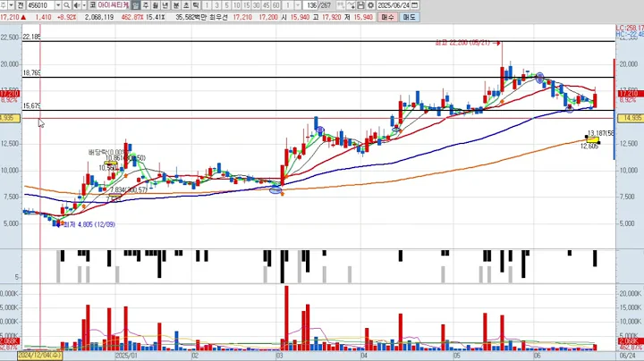Click the trading volume value 2,068,119

tap(99, 17)
